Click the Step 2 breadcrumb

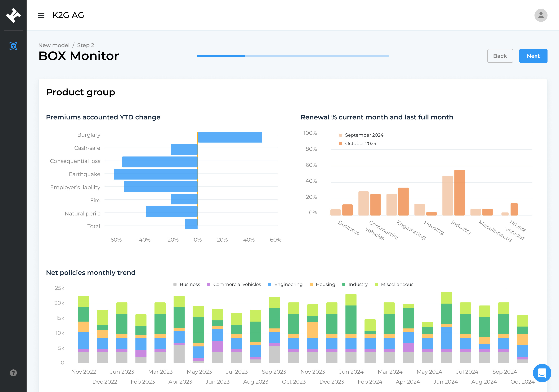[85, 45]
